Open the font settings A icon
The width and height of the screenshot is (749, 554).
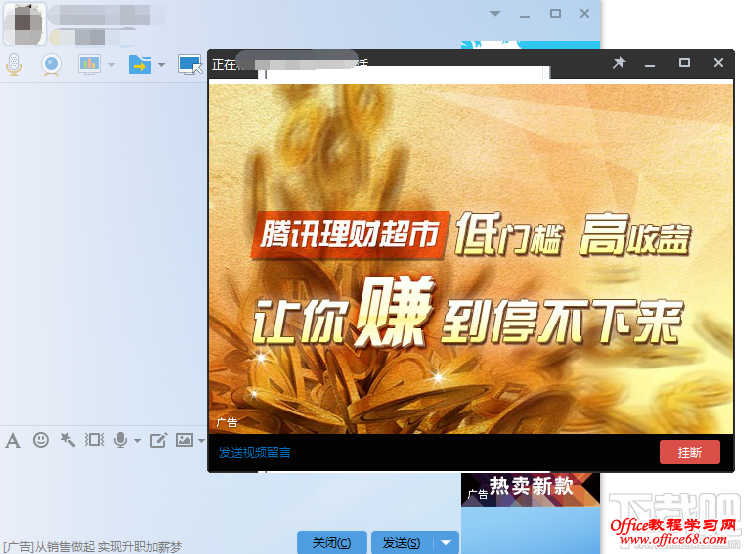[13, 440]
